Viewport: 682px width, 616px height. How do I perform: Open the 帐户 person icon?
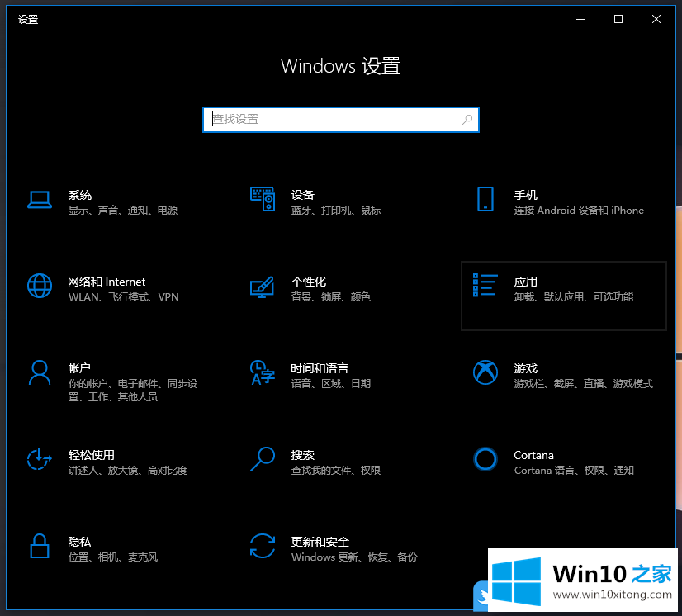tap(40, 372)
